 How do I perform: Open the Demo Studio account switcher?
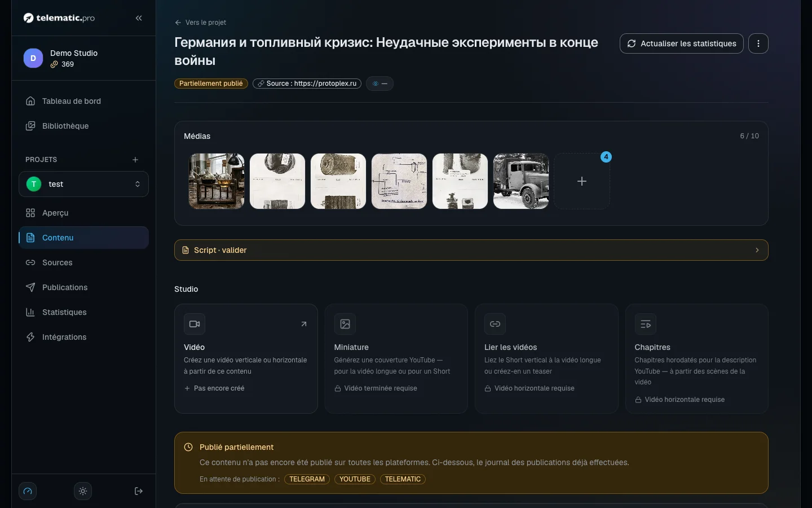(83, 58)
